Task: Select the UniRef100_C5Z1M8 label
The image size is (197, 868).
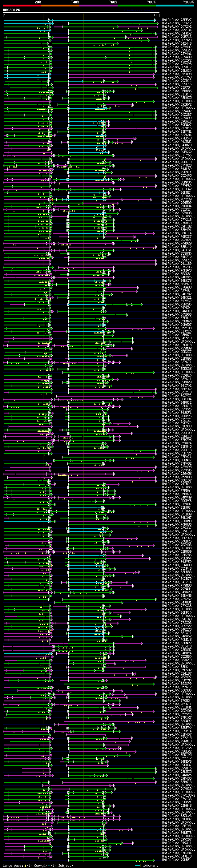Action: tap(177, 328)
